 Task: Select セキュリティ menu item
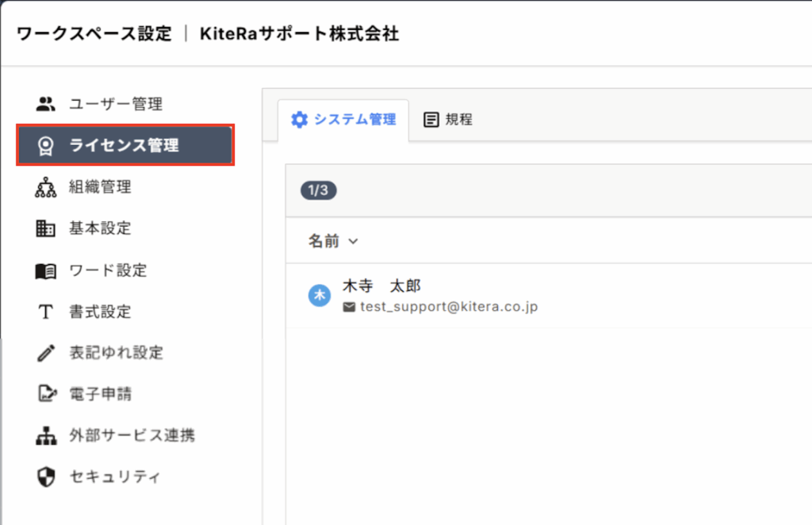tap(115, 477)
